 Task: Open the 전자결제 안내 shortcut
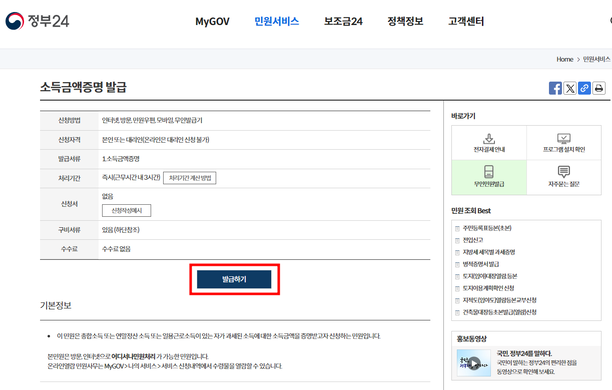point(489,143)
